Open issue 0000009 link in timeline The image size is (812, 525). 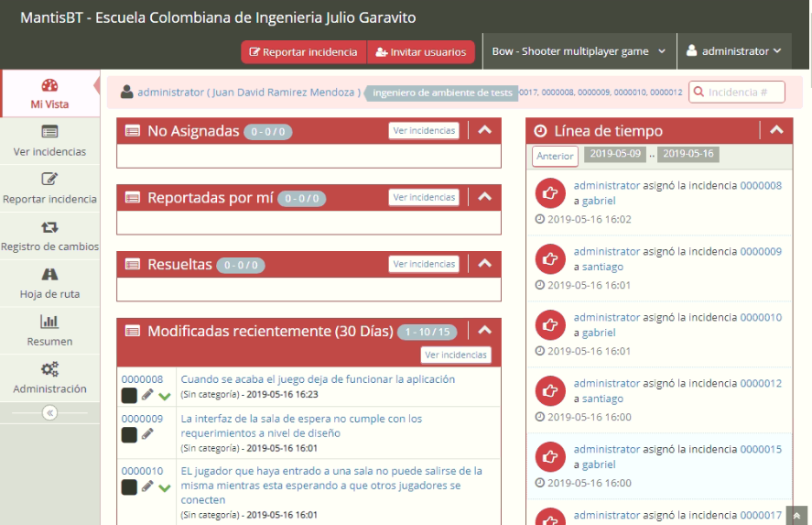tap(761, 251)
